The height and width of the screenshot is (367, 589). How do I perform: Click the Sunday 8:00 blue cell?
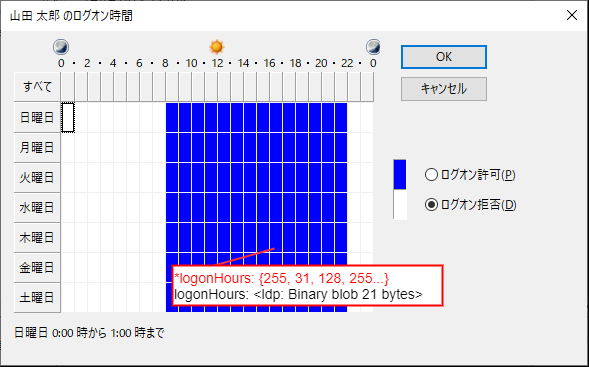tap(172, 118)
